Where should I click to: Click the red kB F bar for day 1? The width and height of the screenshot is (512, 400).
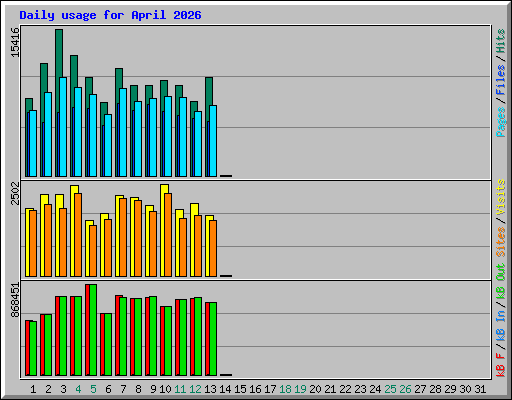click(x=27, y=348)
